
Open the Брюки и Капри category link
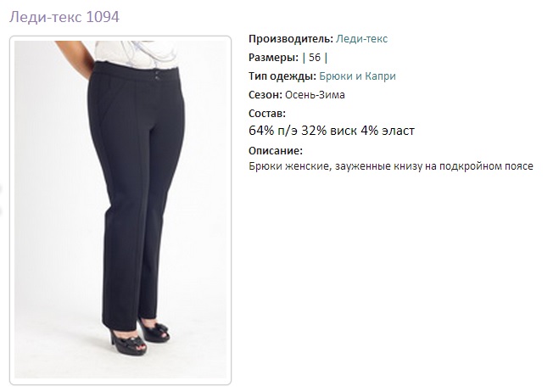tap(357, 76)
